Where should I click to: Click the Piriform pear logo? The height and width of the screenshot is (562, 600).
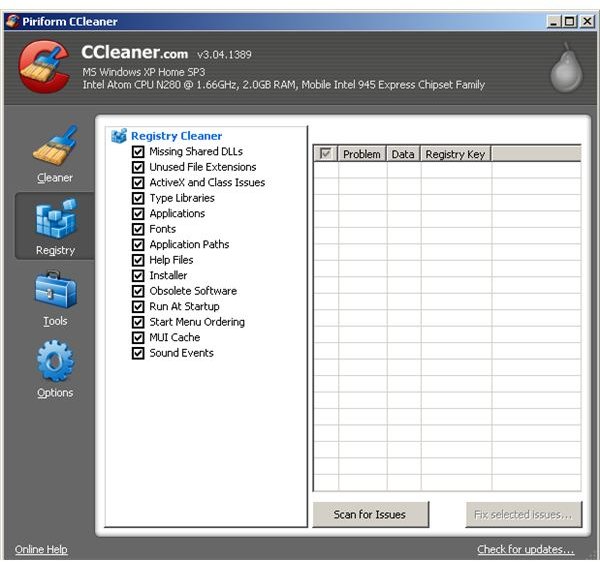click(x=566, y=68)
